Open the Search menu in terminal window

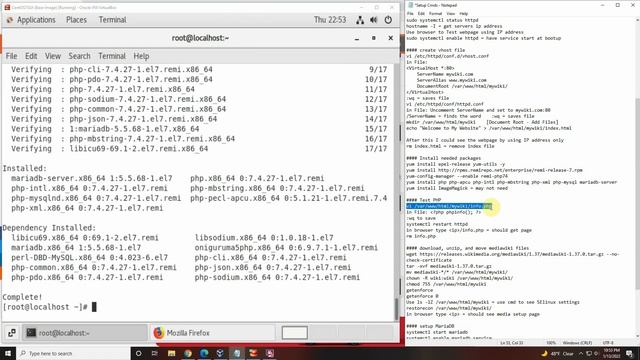click(x=79, y=56)
